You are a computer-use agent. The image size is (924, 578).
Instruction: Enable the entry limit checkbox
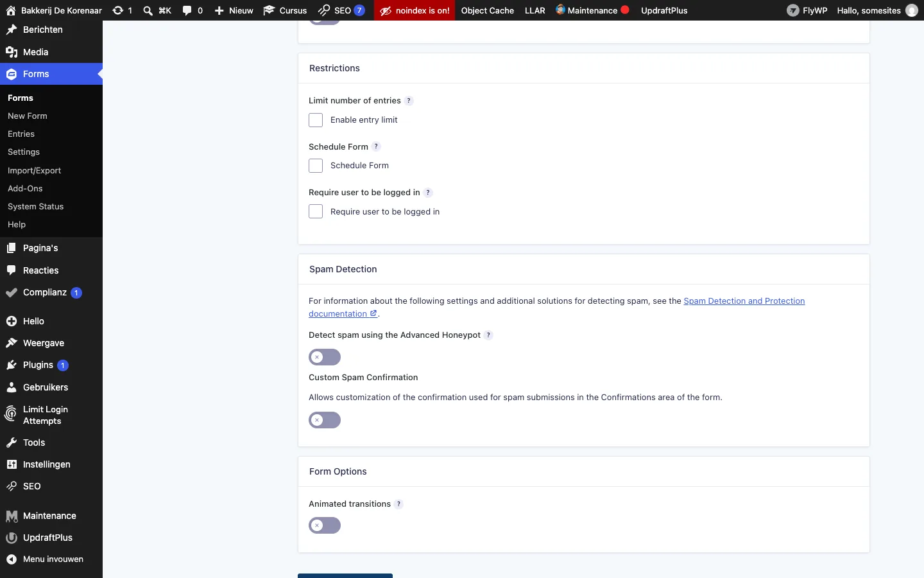coord(316,120)
